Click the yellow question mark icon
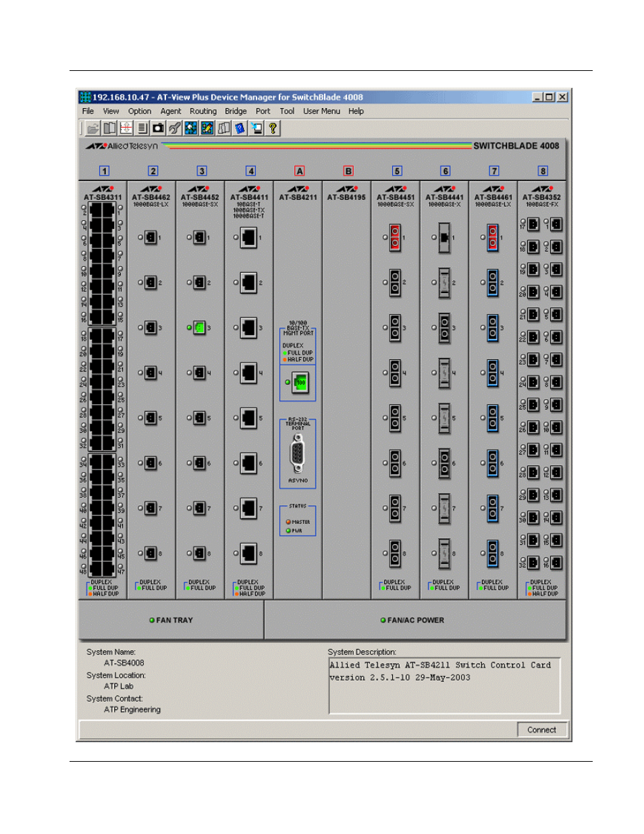The image size is (644, 834). pyautogui.click(x=273, y=128)
